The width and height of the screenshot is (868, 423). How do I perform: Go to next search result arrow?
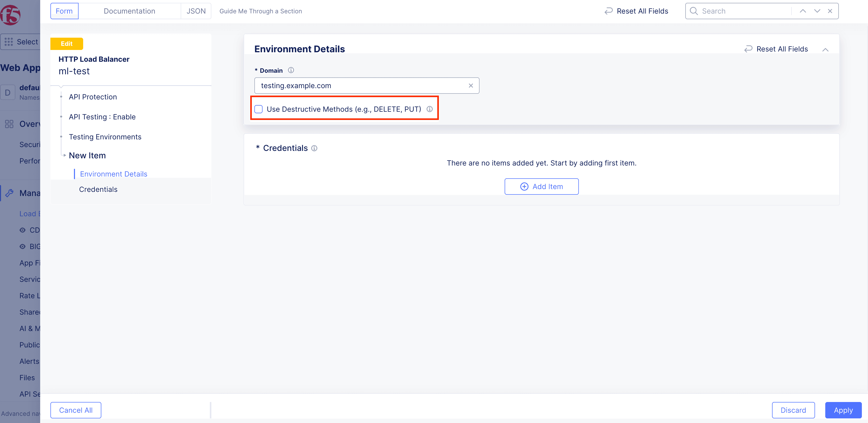(817, 11)
